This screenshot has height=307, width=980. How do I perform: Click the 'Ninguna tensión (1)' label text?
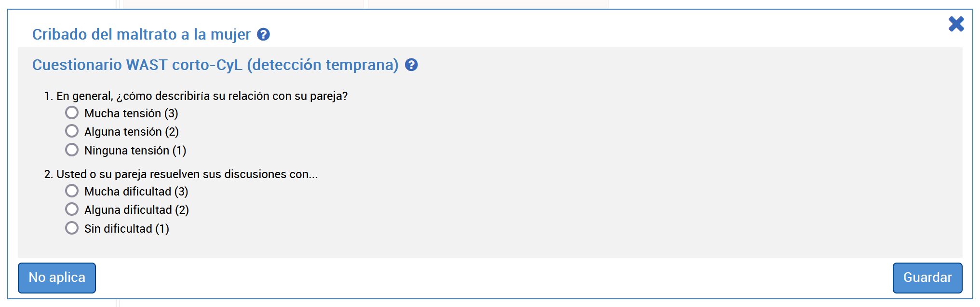135,151
